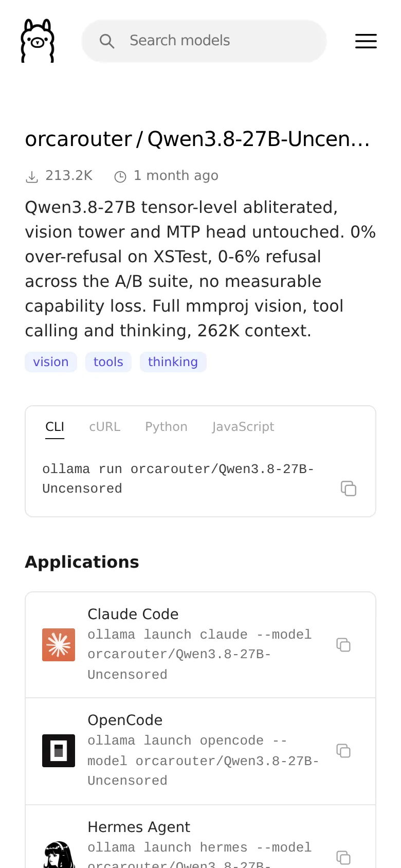Screen dimensions: 401x868
Task: Click the OpenCode black app icon
Action: click(x=59, y=751)
